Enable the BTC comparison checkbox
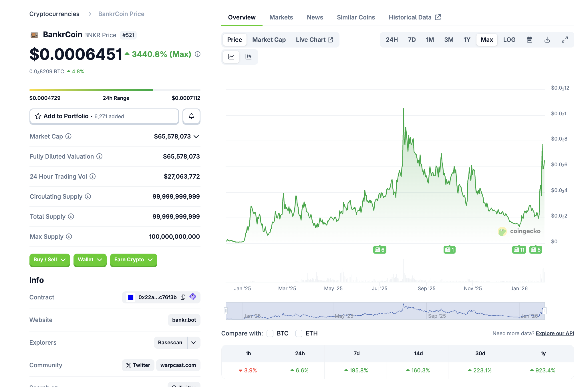Image resolution: width=588 pixels, height=387 pixels. tap(270, 333)
